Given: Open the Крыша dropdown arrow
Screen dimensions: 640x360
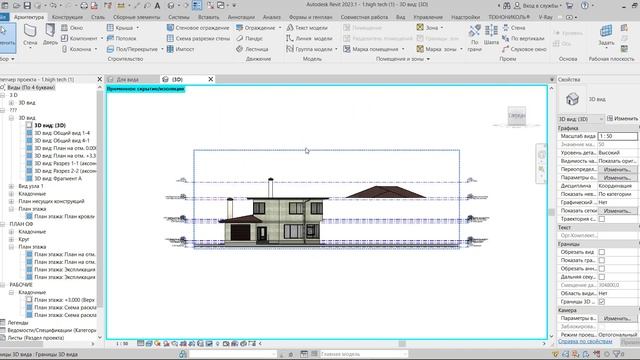Looking at the screenshot, I should pyautogui.click(x=138, y=28).
